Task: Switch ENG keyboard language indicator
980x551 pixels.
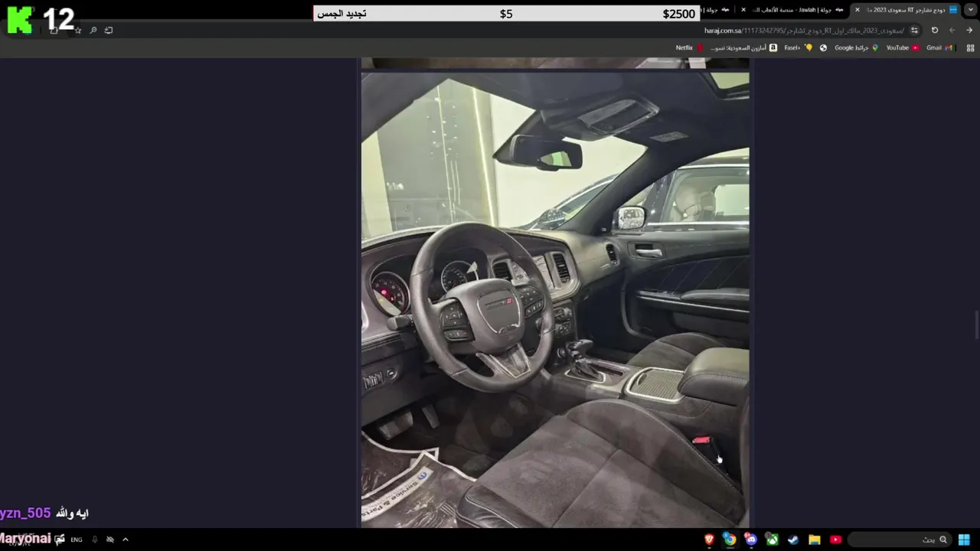Action: [x=77, y=540]
